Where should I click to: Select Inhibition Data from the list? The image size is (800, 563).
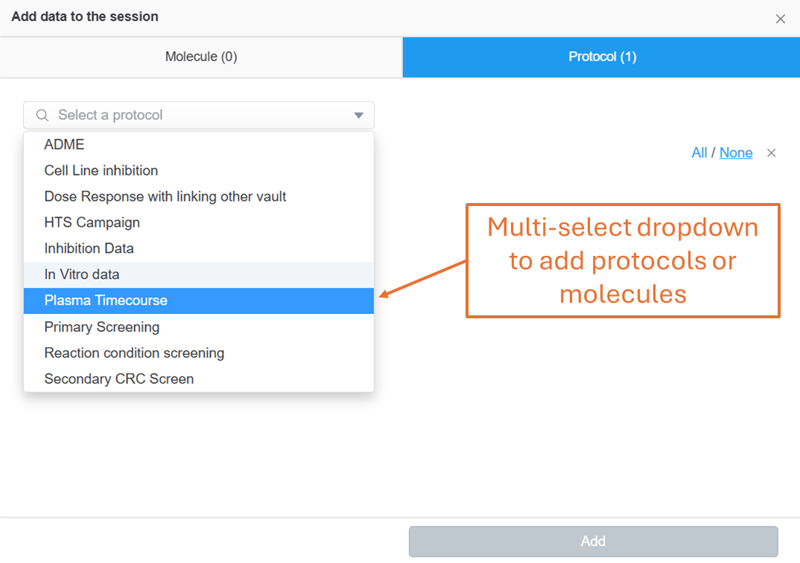click(x=89, y=249)
